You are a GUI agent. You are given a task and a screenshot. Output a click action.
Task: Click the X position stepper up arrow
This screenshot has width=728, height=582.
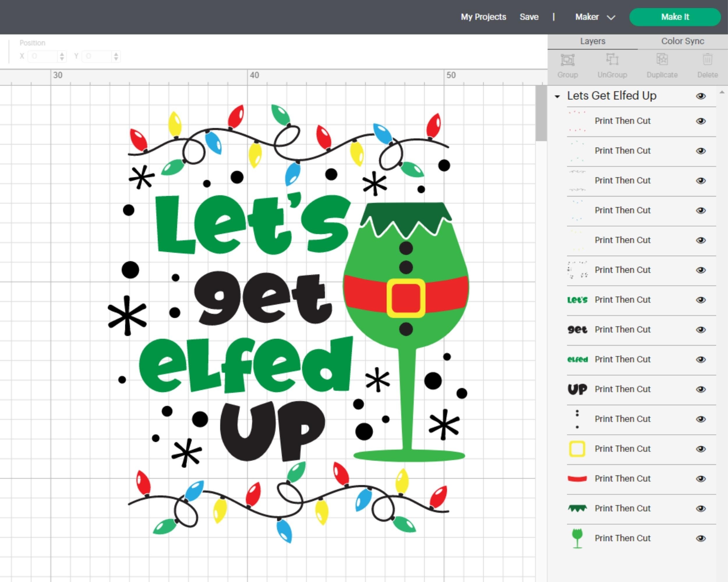[x=62, y=54]
